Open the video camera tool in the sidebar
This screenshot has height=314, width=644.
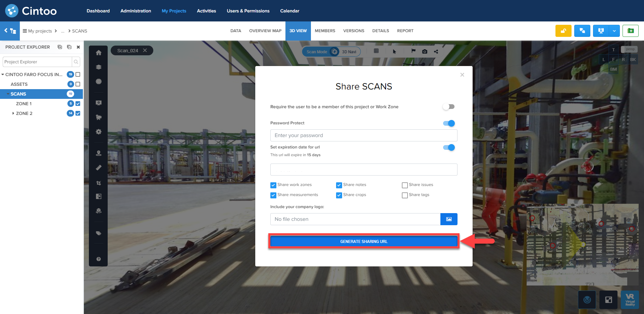point(99,117)
